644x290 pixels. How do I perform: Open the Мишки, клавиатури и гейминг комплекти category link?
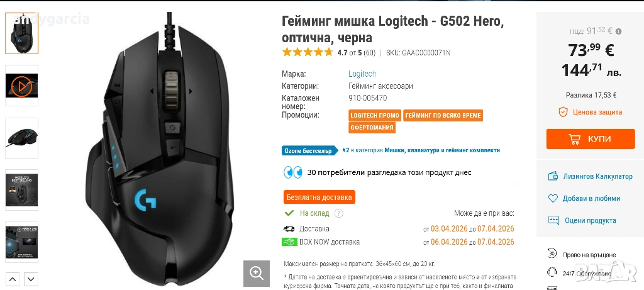coord(442,150)
